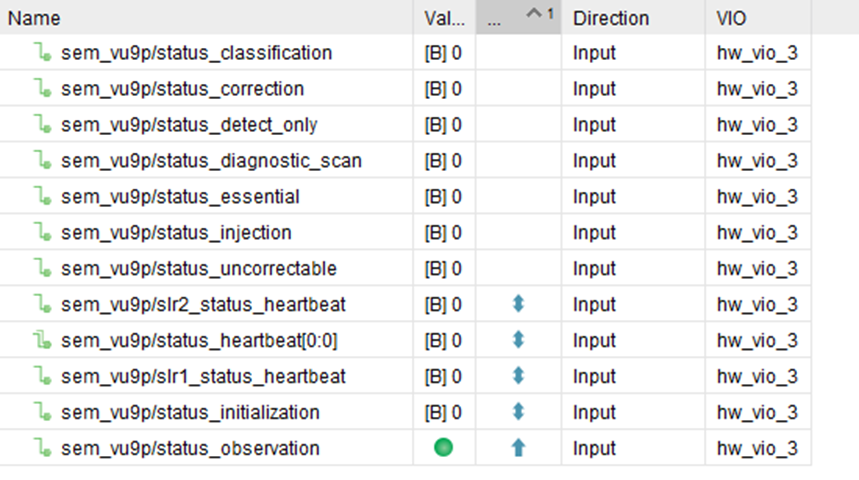Click probe icon beside slr2_status_heartbeat
The height and width of the screenshot is (480, 859).
click(42, 304)
